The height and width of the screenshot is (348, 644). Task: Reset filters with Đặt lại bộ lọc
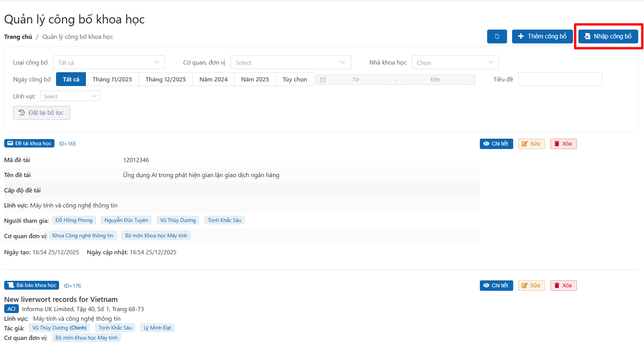[41, 113]
